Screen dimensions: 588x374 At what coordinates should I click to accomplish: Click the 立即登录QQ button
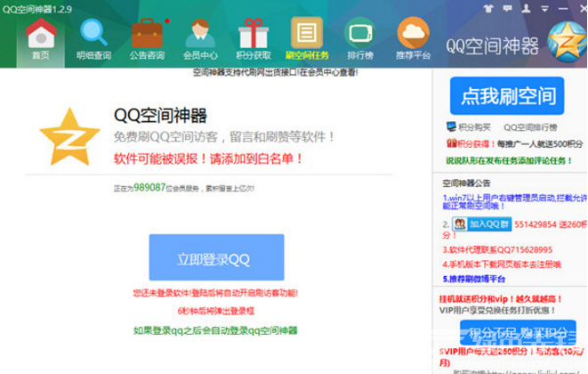tap(216, 257)
